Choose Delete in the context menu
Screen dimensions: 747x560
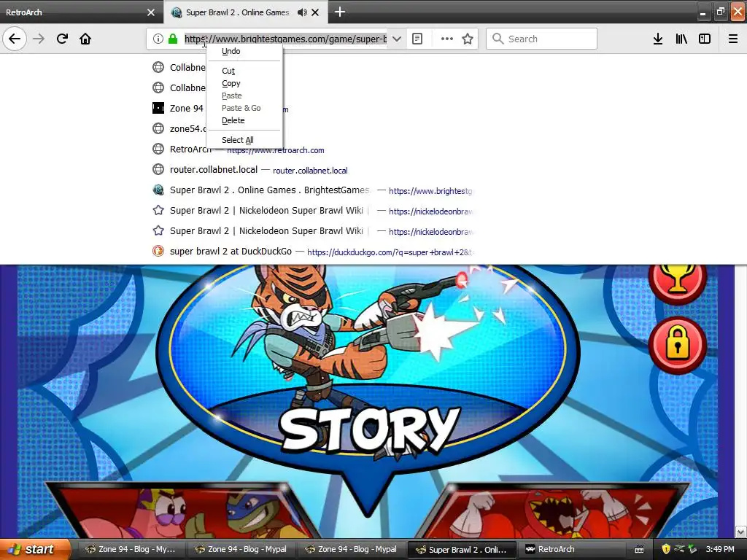point(244,120)
